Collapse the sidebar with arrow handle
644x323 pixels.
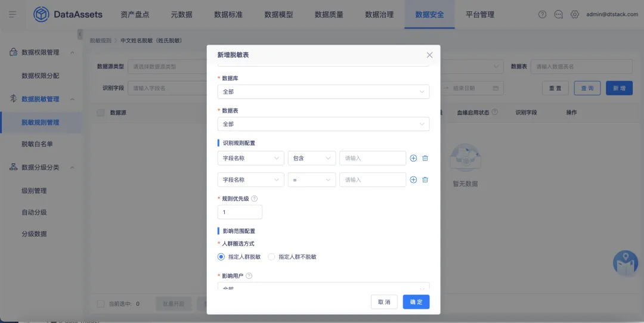click(80, 34)
